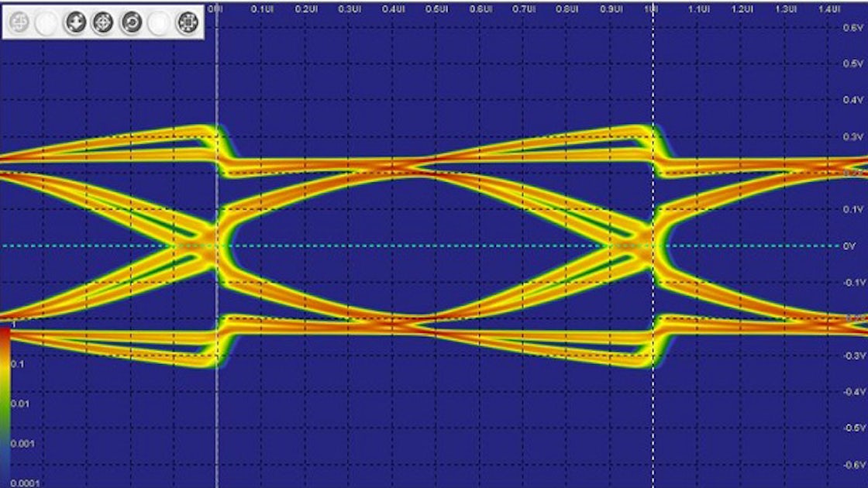Select the white cursor line near 1UI
This screenshot has width=868, height=488.
655,232
